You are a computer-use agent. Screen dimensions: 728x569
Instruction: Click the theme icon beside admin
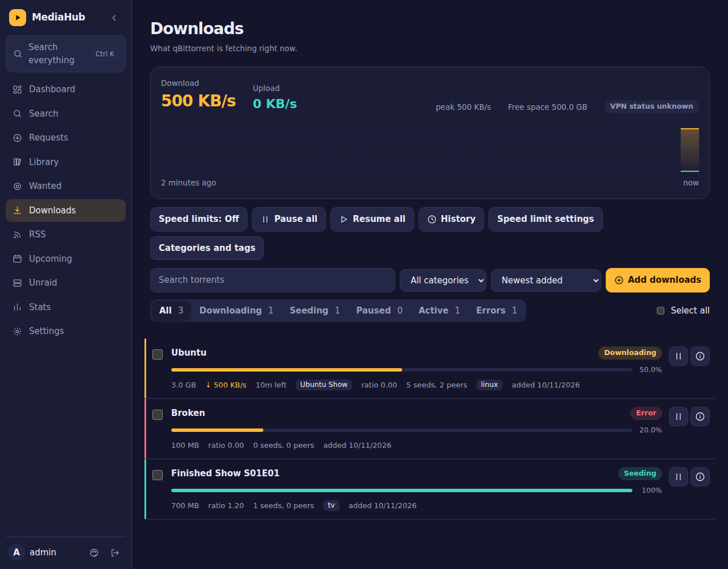[94, 552]
